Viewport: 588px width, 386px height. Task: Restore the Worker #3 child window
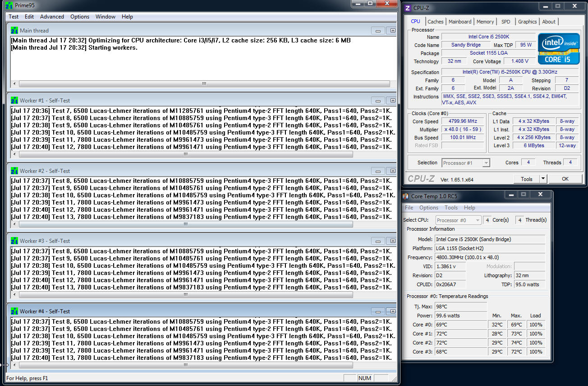[392, 241]
